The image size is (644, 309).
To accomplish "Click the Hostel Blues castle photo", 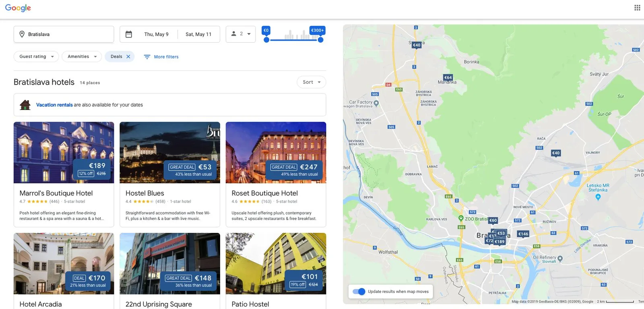I will point(170,153).
